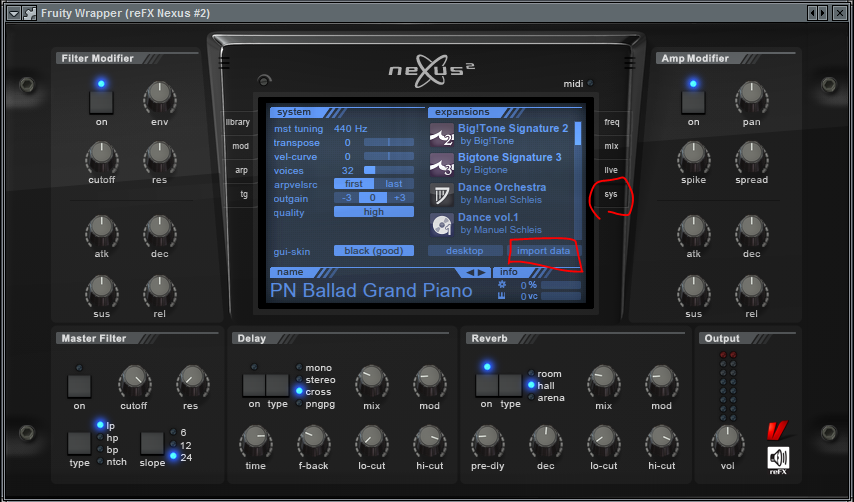The width and height of the screenshot is (854, 502).
Task: Cycle the Master Filter type button
Action: [80, 443]
